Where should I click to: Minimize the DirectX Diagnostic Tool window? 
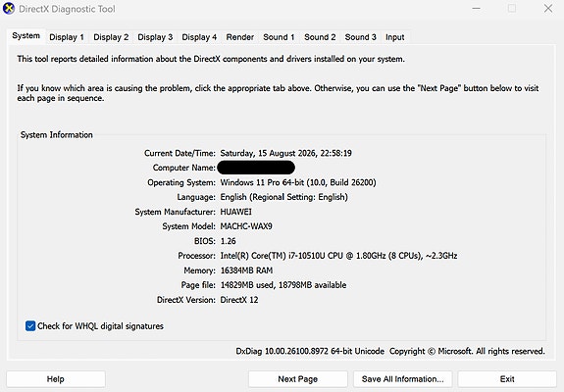(x=477, y=8)
